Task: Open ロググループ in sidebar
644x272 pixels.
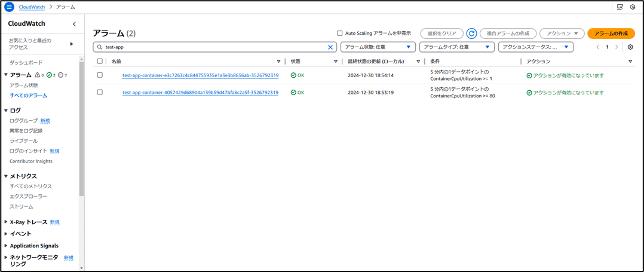Action: pos(23,120)
